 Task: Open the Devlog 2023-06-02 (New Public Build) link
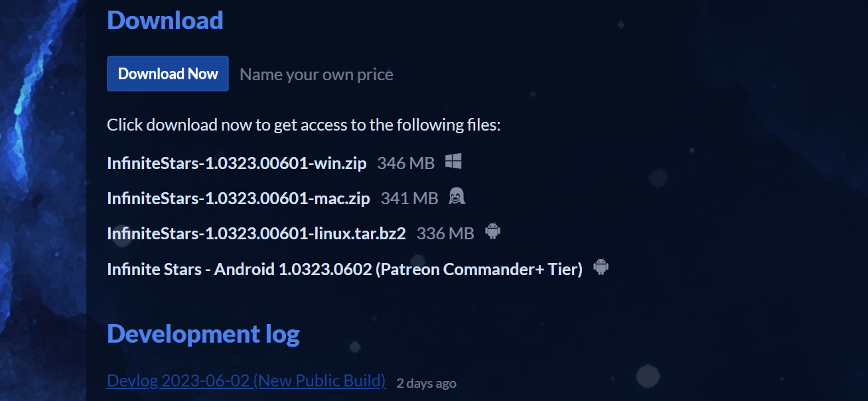tap(246, 380)
